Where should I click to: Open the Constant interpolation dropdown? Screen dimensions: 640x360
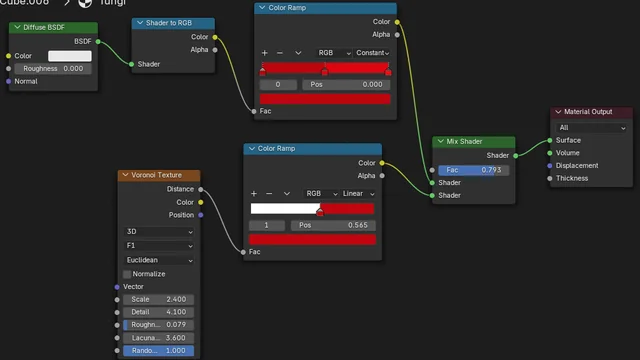click(x=372, y=53)
